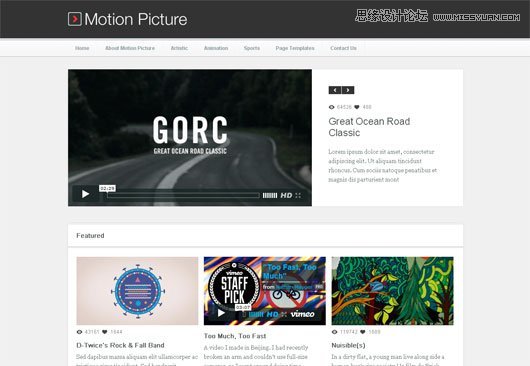530x366 pixels.
Task: Play the Great Ocean Road video
Action: [86, 194]
